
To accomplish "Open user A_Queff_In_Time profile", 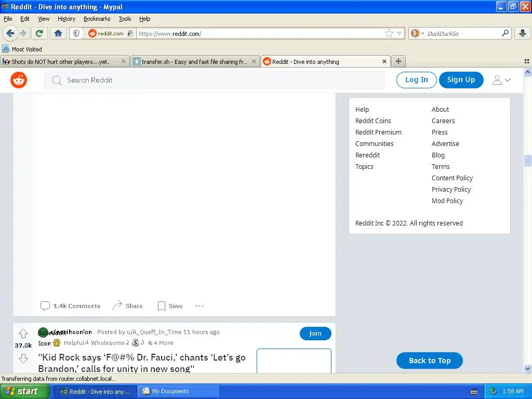I will [154, 332].
